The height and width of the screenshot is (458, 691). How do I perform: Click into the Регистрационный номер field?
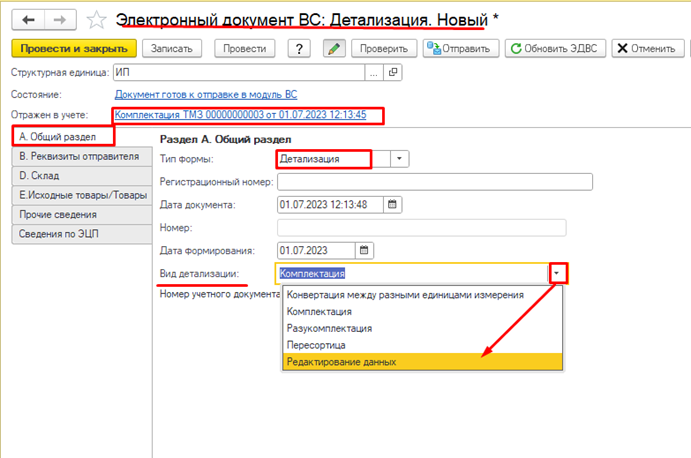(x=434, y=181)
